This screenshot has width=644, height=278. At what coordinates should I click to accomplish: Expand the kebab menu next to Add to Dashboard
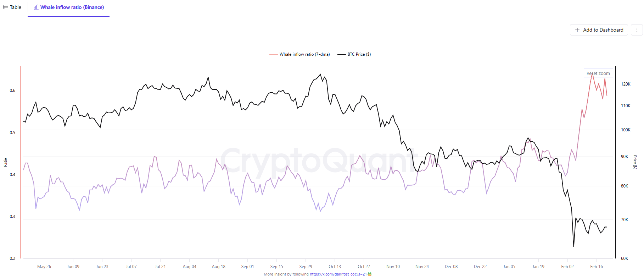pos(637,30)
